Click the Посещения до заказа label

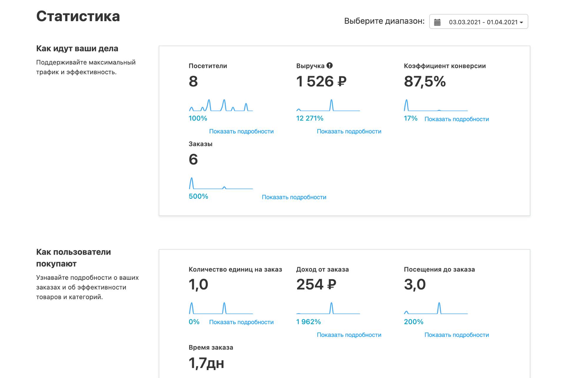pos(439,270)
